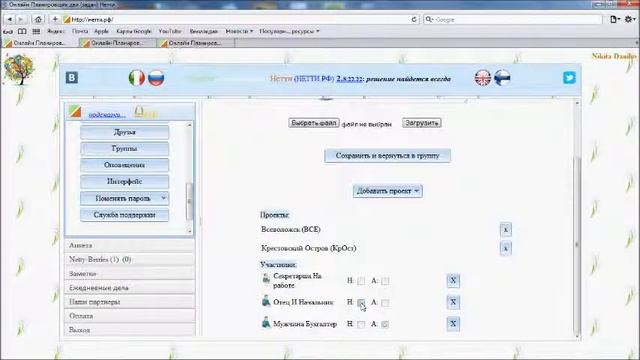Open the YouTube bookmark

pyautogui.click(x=170, y=31)
